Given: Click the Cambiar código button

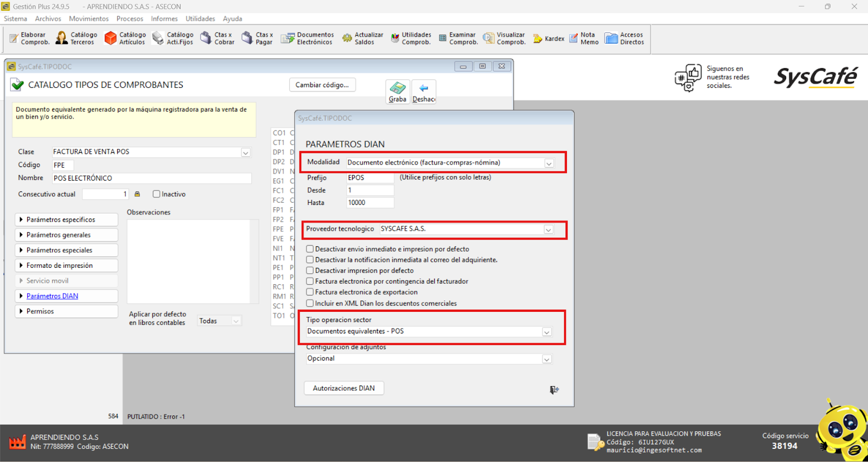Looking at the screenshot, I should [322, 85].
